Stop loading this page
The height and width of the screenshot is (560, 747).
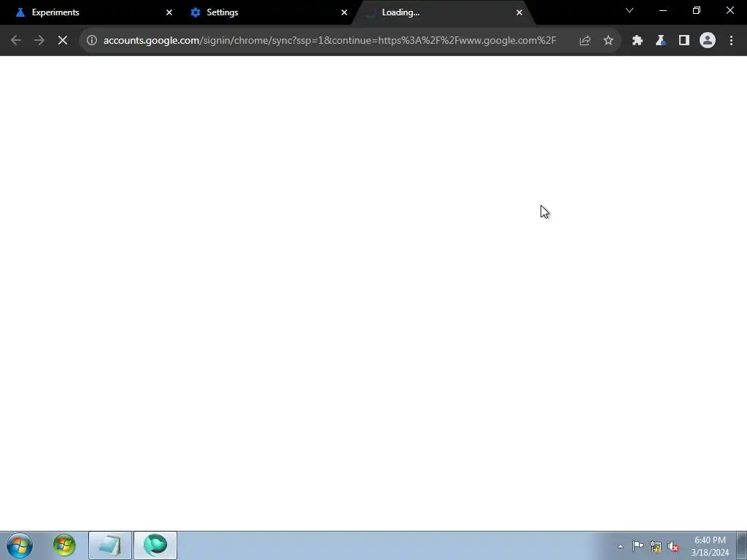(63, 41)
